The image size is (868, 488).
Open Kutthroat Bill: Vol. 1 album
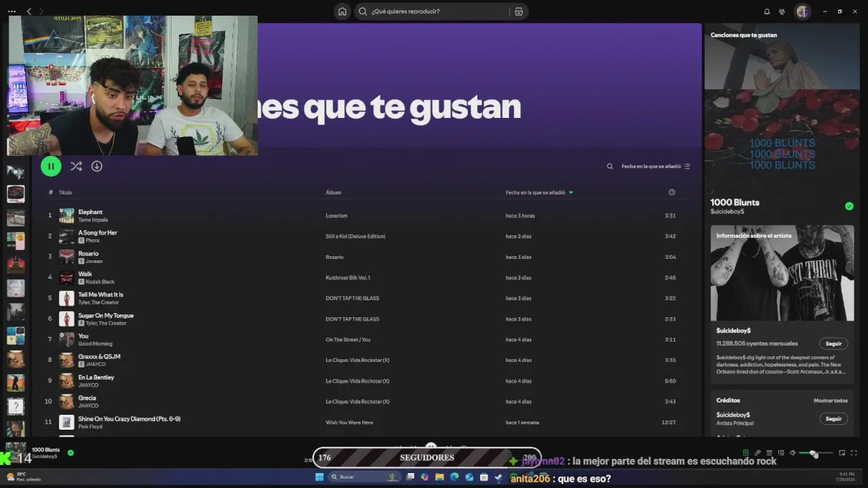348,277
